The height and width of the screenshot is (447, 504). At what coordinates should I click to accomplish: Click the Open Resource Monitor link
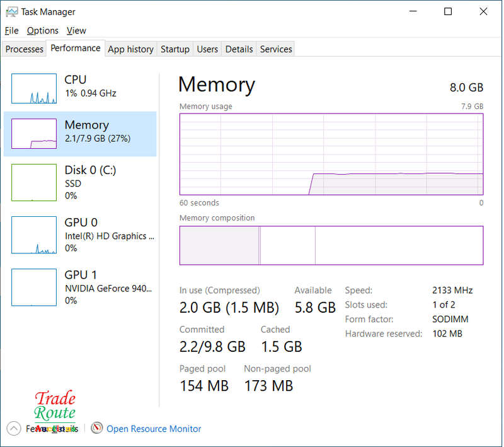click(x=154, y=429)
